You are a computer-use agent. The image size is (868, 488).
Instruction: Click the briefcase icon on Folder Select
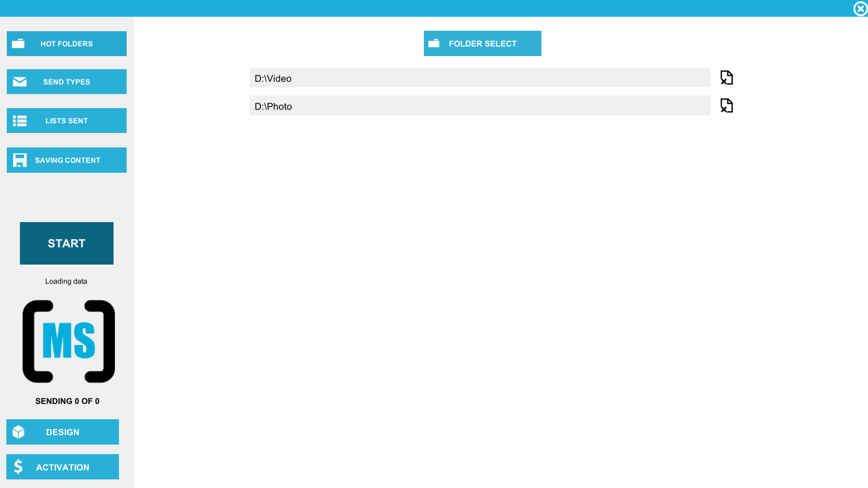tap(434, 43)
